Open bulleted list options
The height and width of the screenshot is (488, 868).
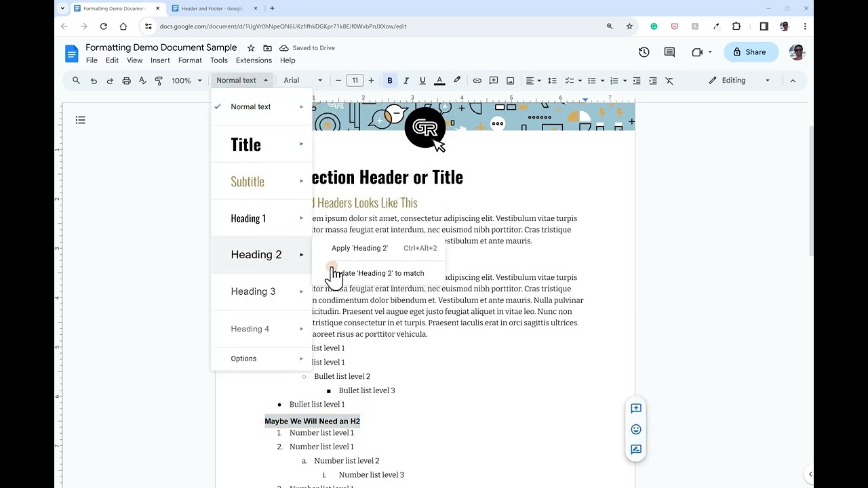click(x=595, y=81)
